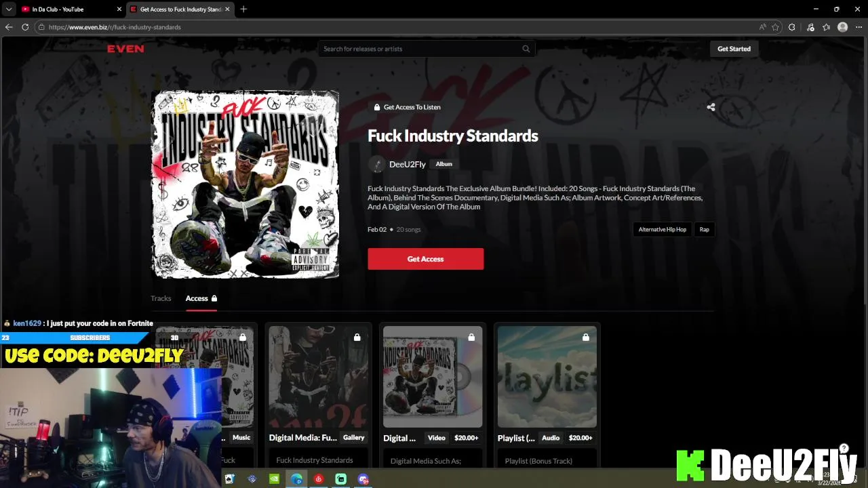Click the $20.00+ price on Playlist card

tap(580, 438)
